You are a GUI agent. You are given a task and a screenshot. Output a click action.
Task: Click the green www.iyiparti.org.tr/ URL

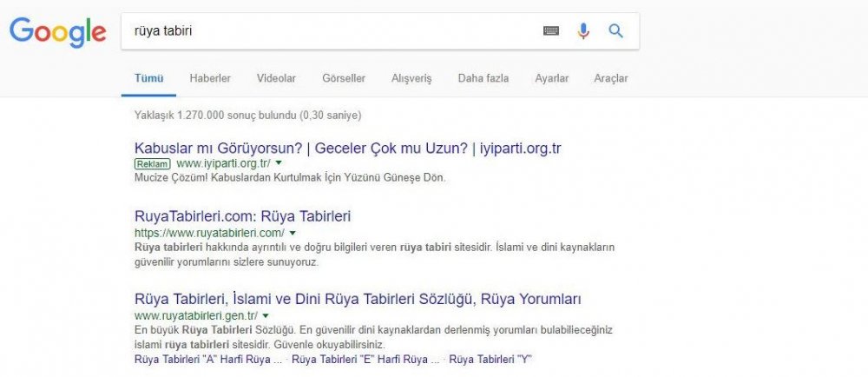coord(223,163)
